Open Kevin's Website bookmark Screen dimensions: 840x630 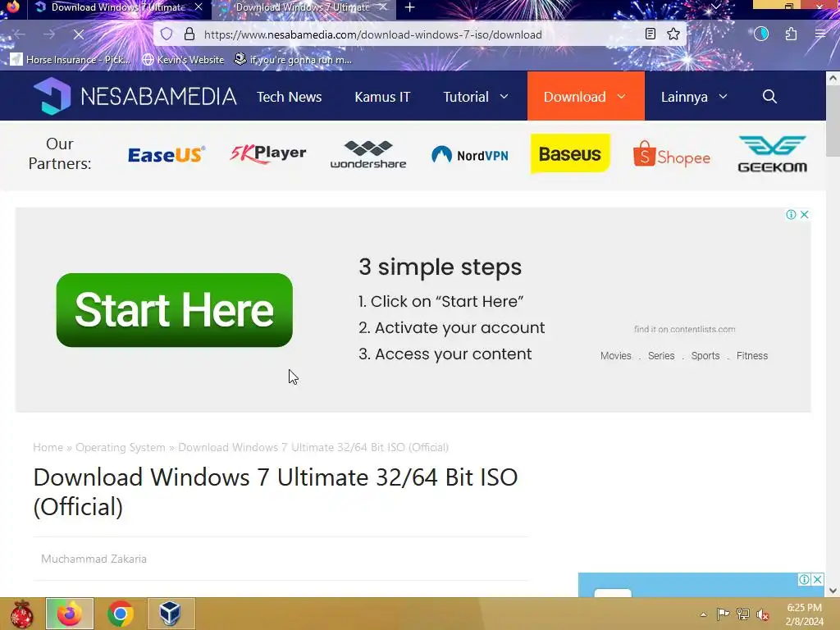pyautogui.click(x=183, y=59)
